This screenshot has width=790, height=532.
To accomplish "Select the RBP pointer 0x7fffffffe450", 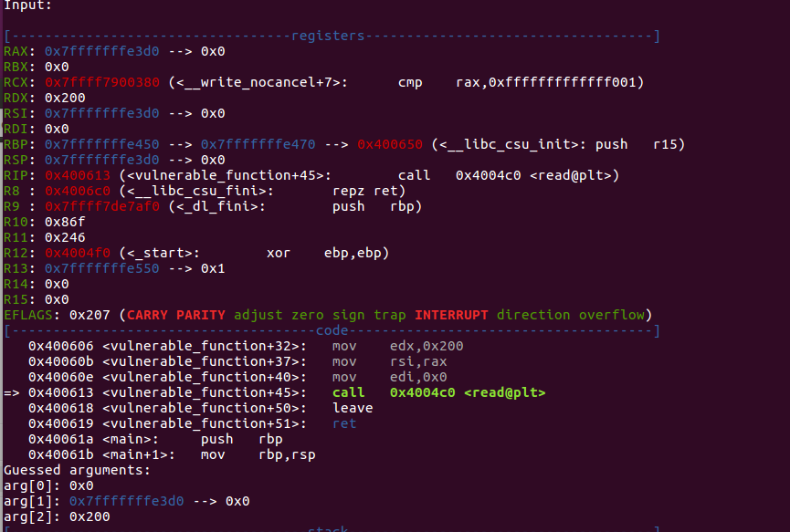I will click(x=101, y=144).
